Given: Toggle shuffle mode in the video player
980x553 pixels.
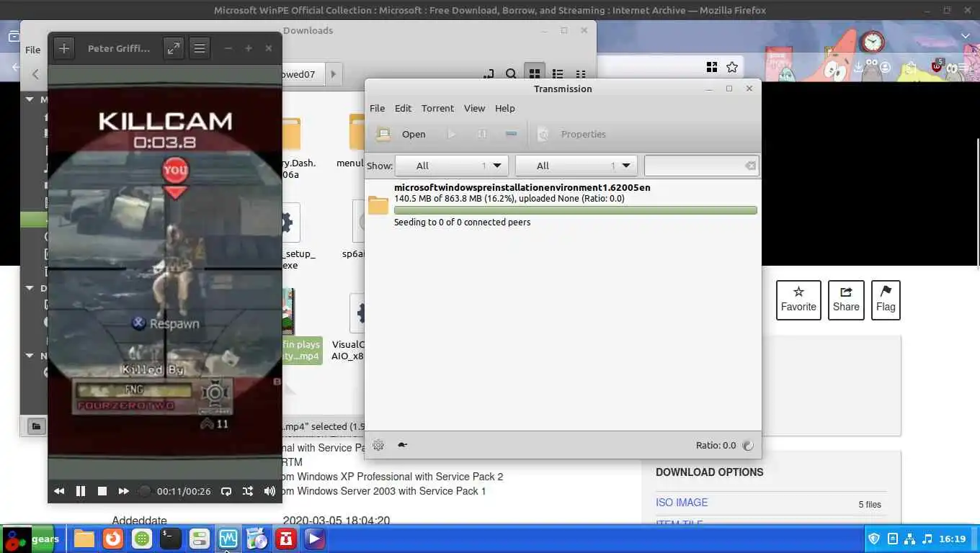Looking at the screenshot, I should 248,491.
